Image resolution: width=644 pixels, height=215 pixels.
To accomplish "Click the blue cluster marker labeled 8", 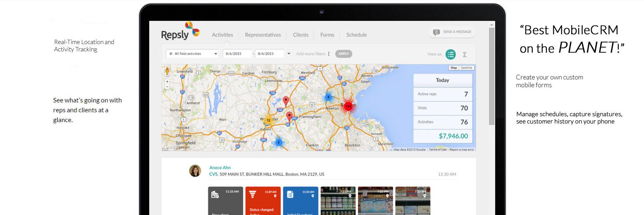I will pyautogui.click(x=328, y=97).
